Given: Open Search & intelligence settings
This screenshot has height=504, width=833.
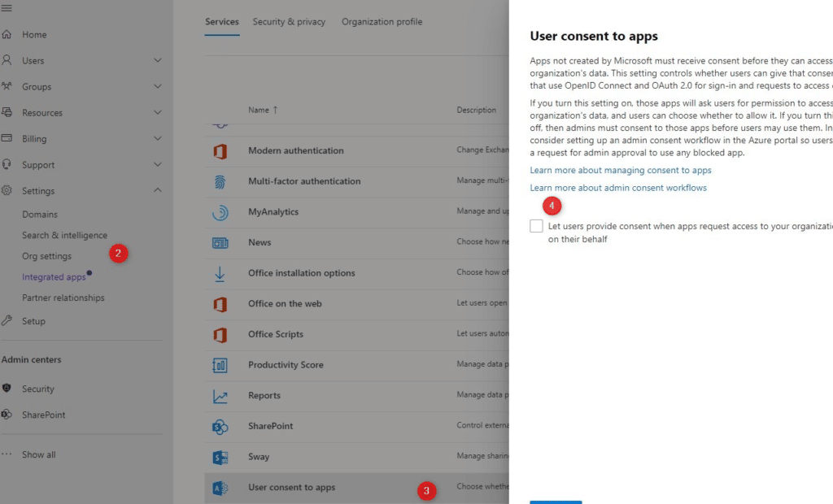Looking at the screenshot, I should point(64,235).
